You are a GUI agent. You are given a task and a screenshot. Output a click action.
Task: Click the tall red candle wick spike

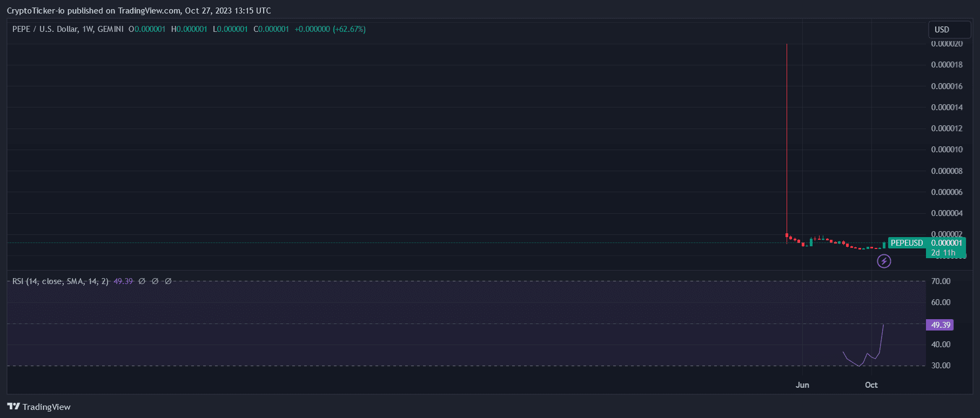point(787,135)
